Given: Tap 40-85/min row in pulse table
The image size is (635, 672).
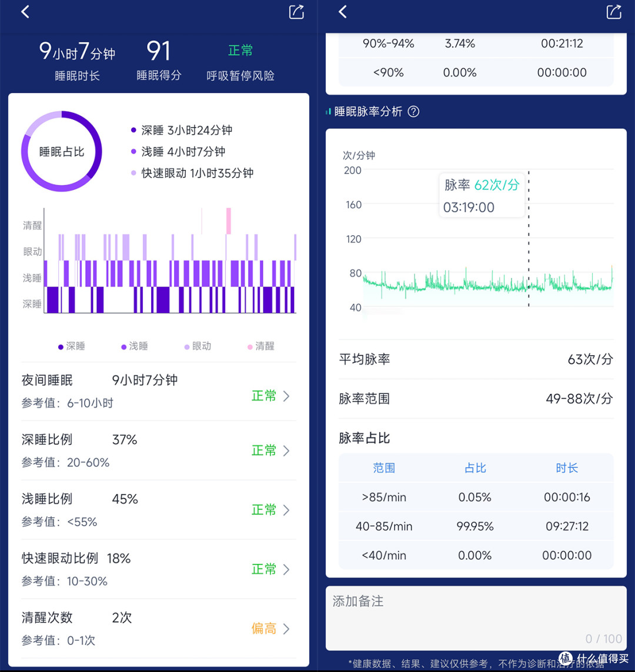Looking at the screenshot, I should click(x=476, y=526).
